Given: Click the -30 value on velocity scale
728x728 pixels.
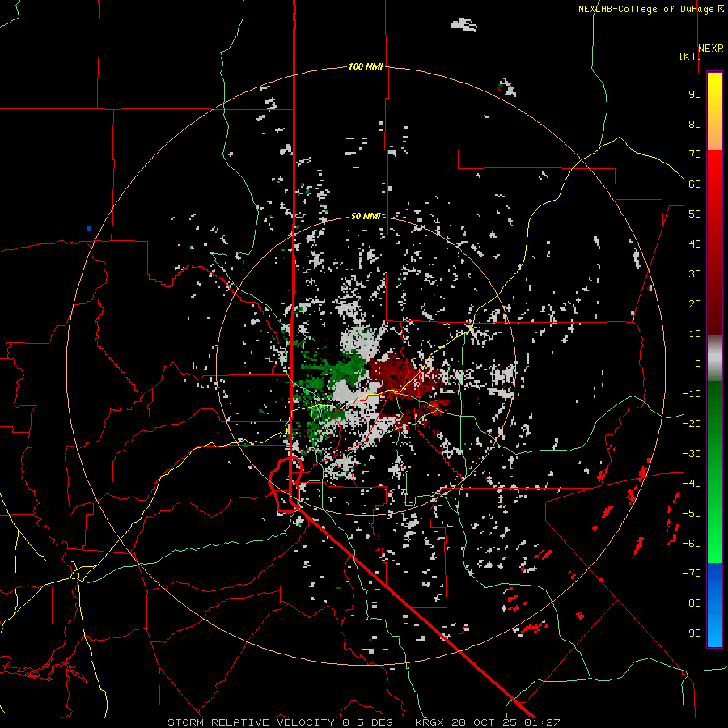Looking at the screenshot, I should click(x=692, y=454).
